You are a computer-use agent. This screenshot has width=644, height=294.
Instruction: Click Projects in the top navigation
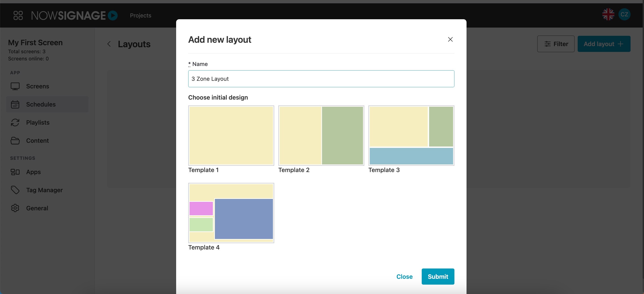tap(140, 15)
